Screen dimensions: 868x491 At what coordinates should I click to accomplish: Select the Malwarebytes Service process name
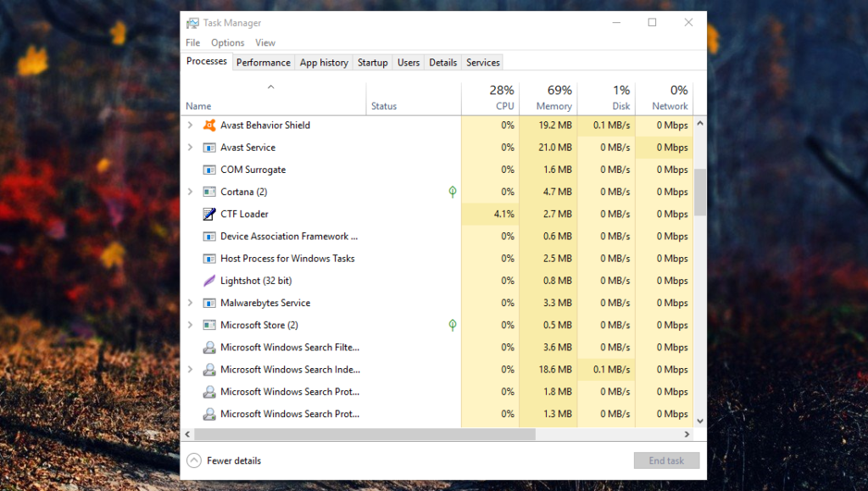(265, 303)
